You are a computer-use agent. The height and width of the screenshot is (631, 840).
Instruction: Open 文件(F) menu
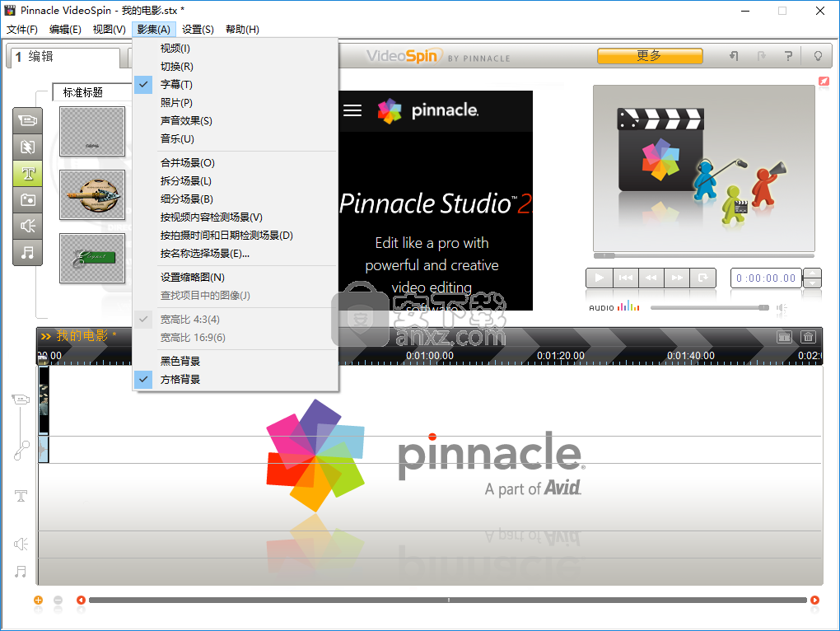(22, 30)
